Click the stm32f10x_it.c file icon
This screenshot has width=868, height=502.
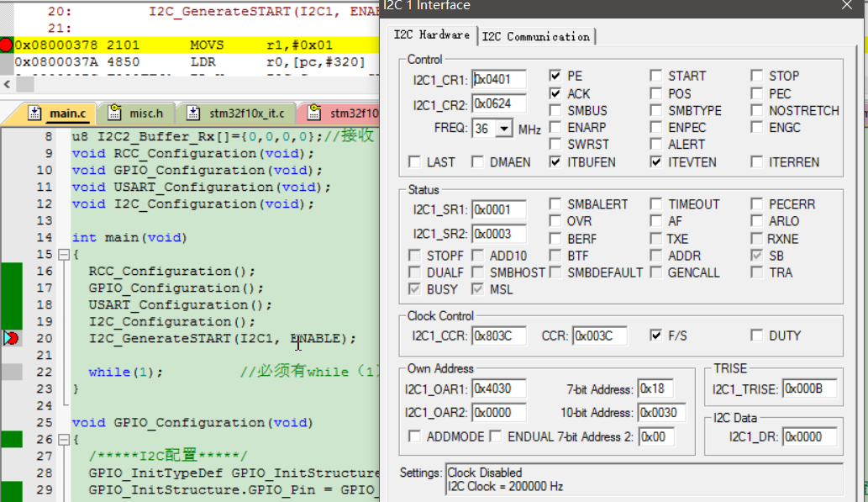[x=193, y=113]
